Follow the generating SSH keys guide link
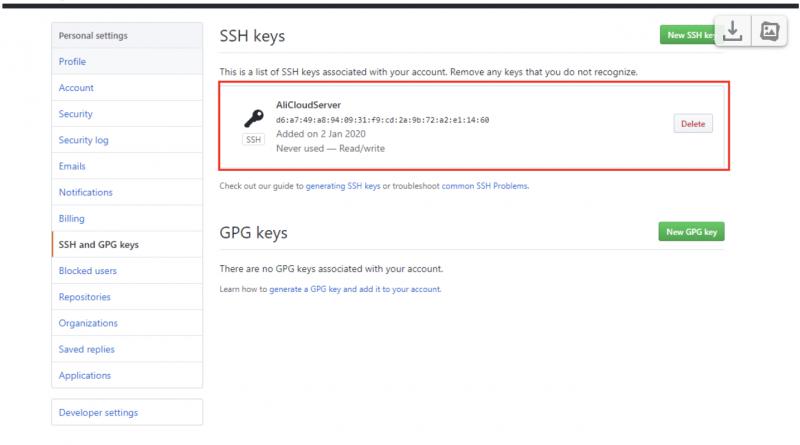 343,186
